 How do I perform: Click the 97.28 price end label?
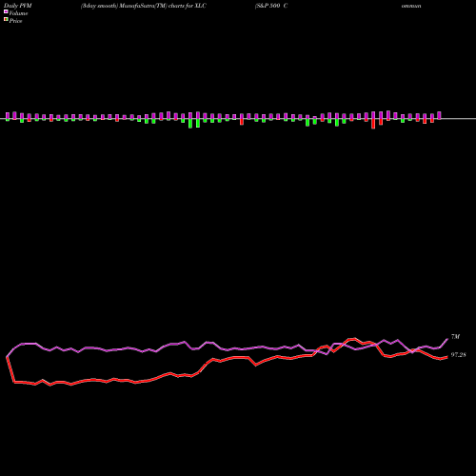[459, 355]
